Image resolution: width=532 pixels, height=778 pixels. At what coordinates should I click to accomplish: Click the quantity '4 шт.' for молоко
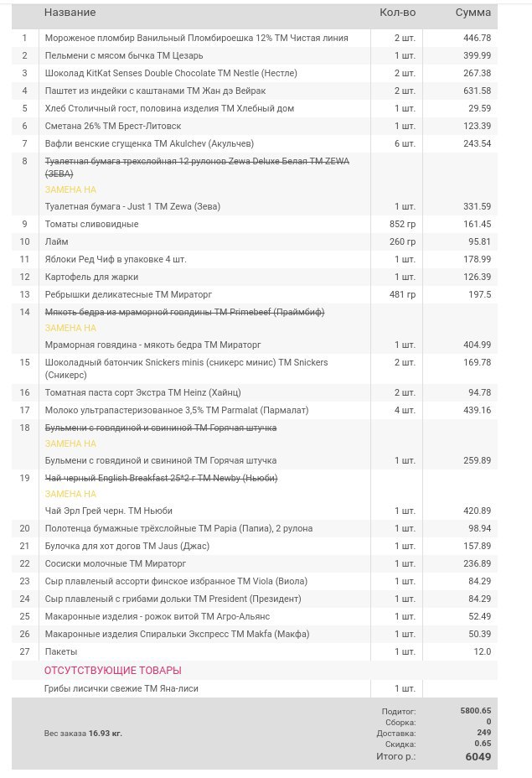pos(405,410)
